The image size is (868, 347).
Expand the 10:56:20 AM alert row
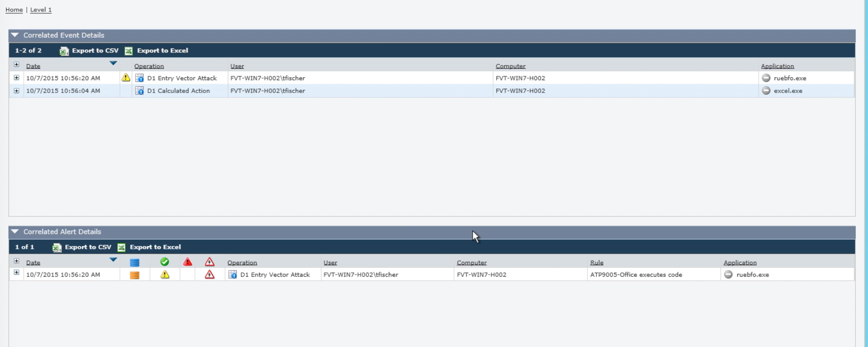[16, 273]
